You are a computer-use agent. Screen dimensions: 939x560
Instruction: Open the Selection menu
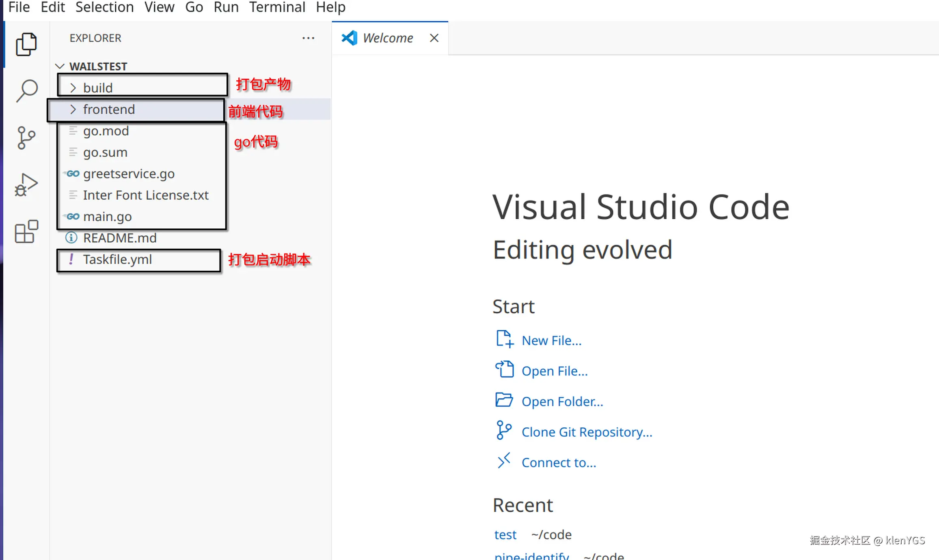tap(104, 7)
